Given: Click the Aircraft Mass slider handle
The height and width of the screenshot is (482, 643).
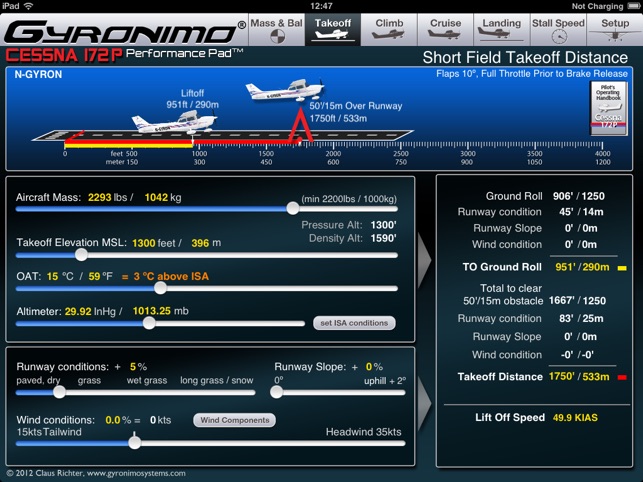Looking at the screenshot, I should click(293, 208).
